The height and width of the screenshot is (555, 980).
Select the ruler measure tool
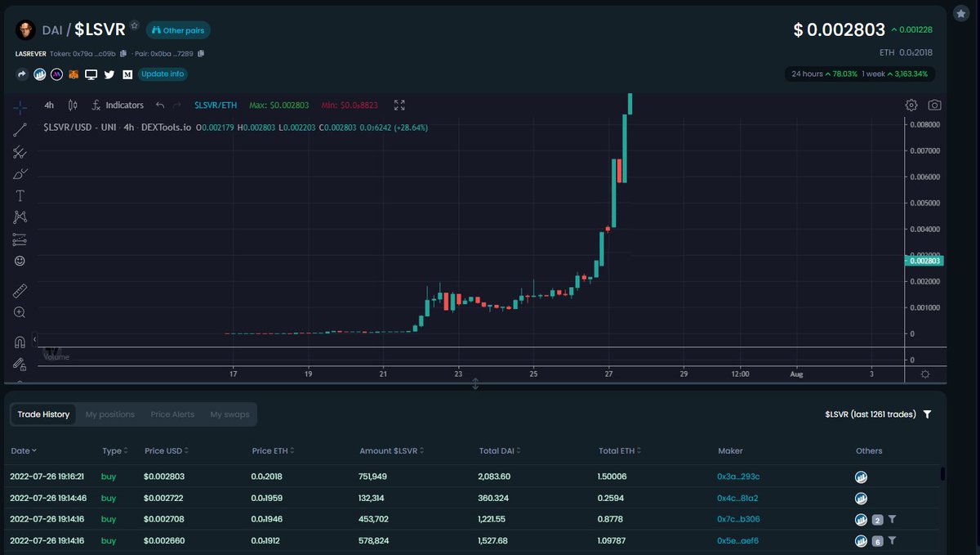20,291
